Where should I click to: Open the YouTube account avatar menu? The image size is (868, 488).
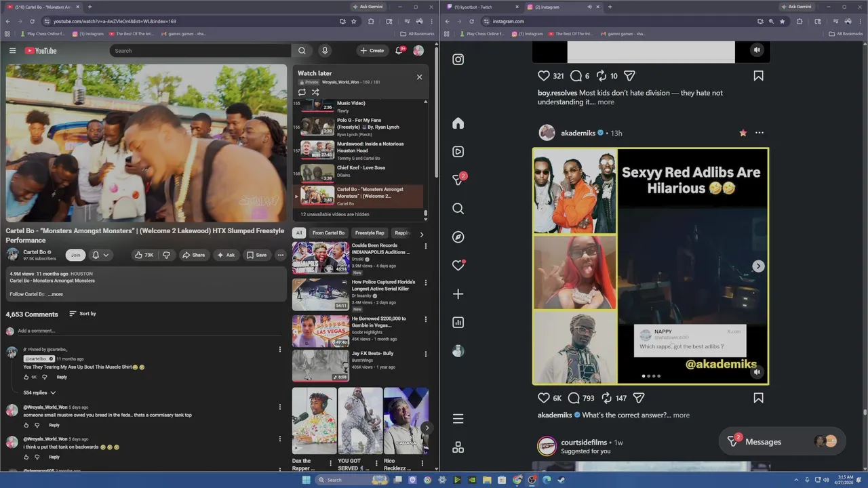418,51
